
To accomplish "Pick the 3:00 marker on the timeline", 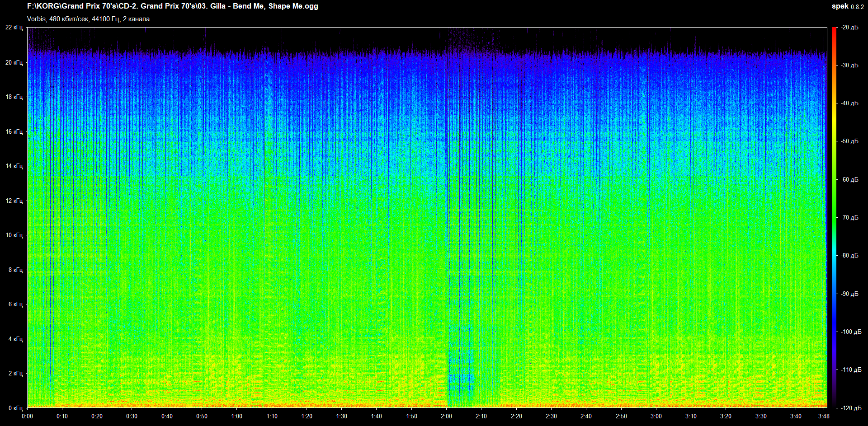I will (656, 416).
